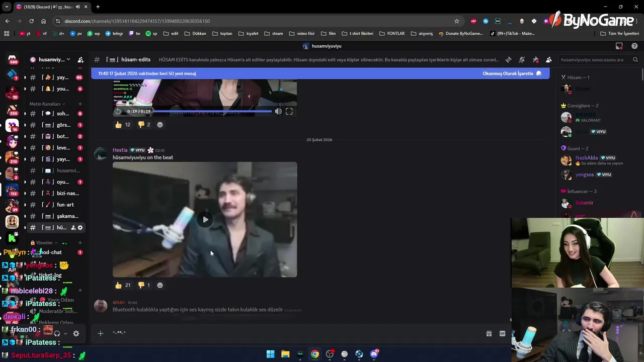The image size is (644, 362).
Task: Add channel plus next to Yönetim category
Action: 80,243
